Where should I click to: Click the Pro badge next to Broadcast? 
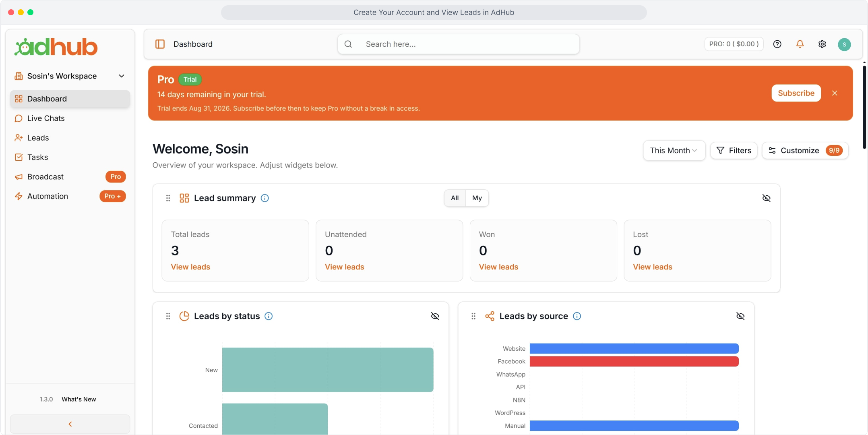coord(116,177)
